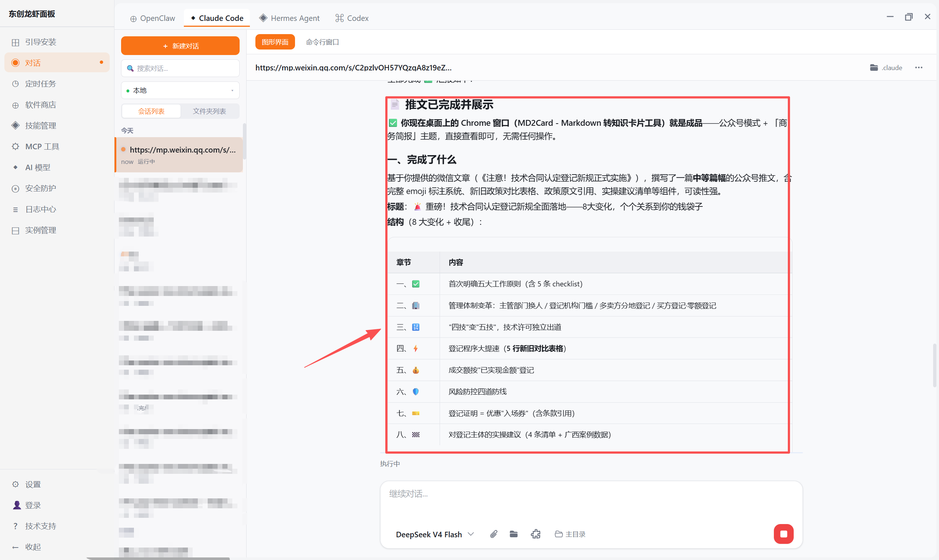The height and width of the screenshot is (560, 939).
Task: Expand the DeepSeek V4 Flash model dropdown
Action: click(434, 534)
